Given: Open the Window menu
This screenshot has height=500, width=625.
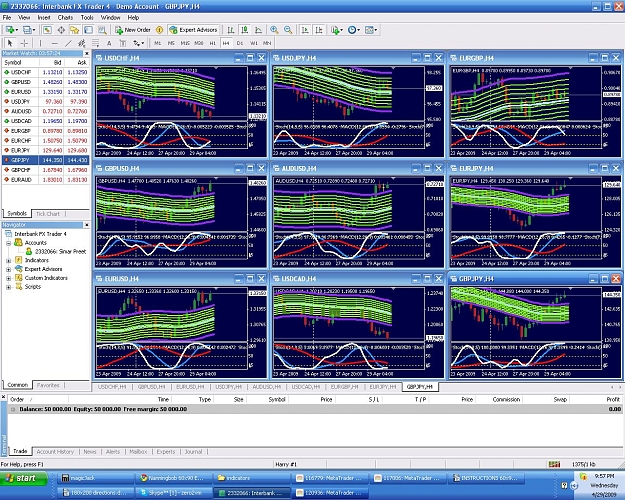Looking at the screenshot, I should pos(110,18).
